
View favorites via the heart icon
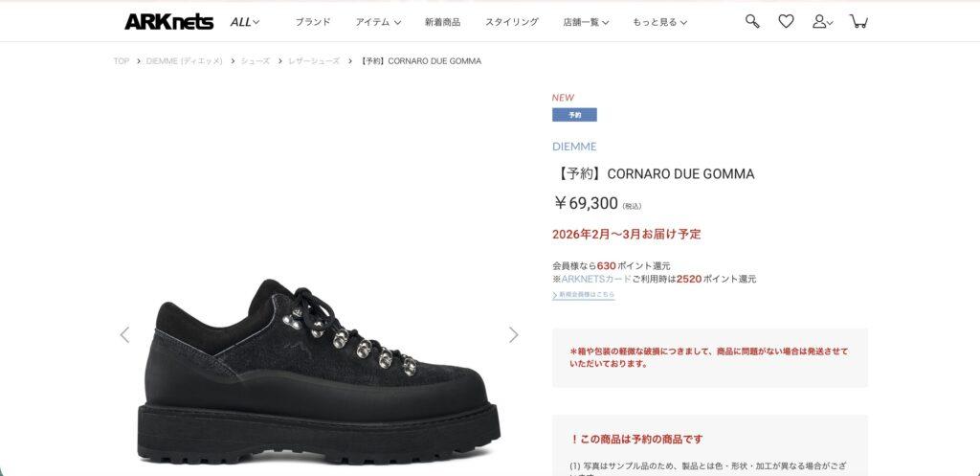[786, 21]
